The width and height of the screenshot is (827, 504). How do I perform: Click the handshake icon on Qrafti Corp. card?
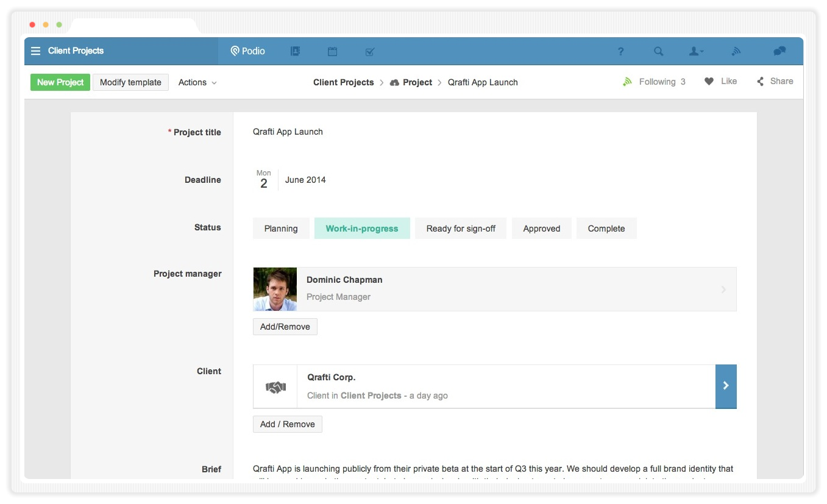(x=275, y=387)
